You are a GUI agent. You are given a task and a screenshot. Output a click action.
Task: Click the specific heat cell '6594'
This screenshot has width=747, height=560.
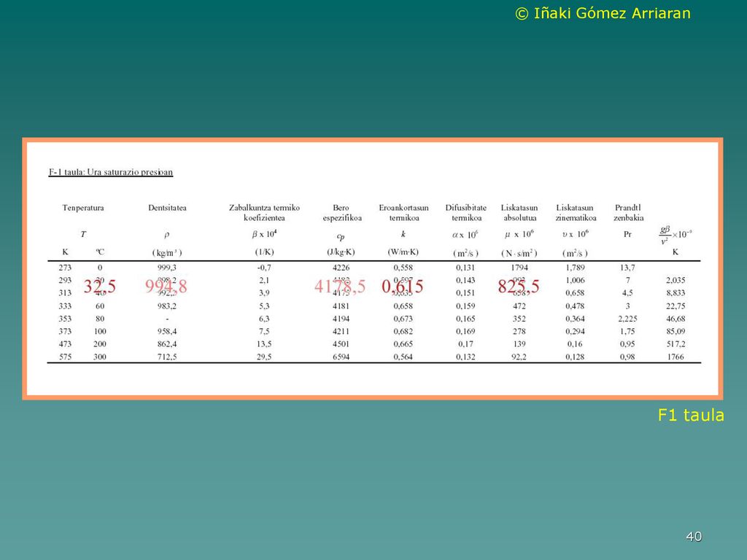341,357
